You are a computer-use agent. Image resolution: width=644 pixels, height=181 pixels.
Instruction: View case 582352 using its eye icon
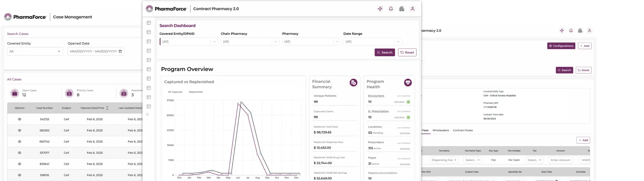click(x=20, y=130)
